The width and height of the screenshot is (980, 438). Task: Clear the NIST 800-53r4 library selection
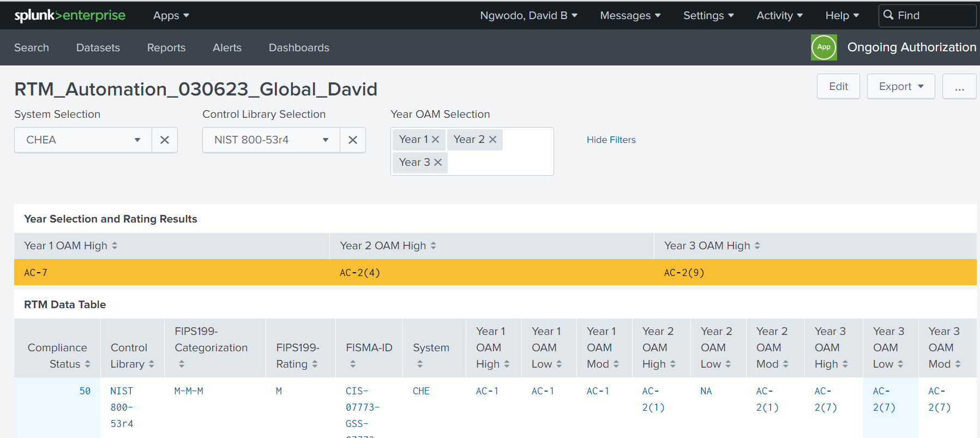point(353,140)
